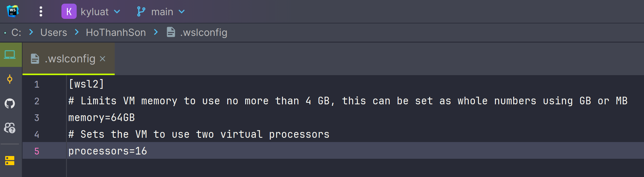This screenshot has height=177, width=644.
Task: Open the Commit tool window icon
Action: click(10, 79)
